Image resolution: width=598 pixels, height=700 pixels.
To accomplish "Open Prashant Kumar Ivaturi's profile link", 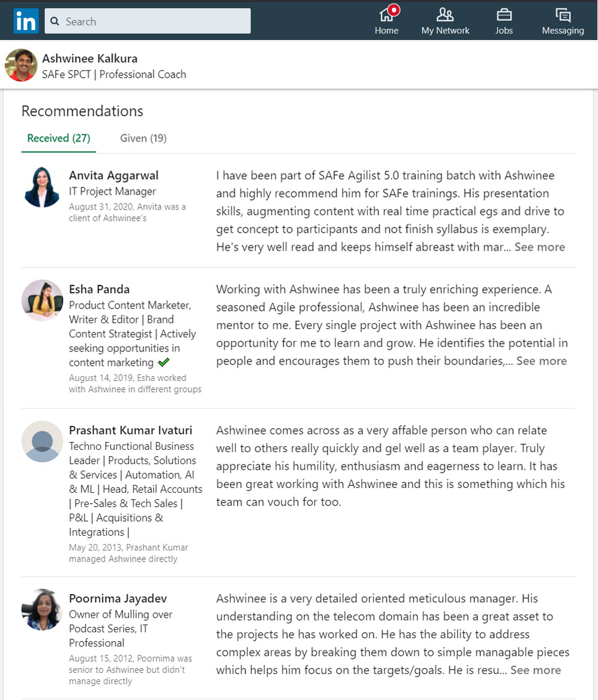I will tap(130, 430).
